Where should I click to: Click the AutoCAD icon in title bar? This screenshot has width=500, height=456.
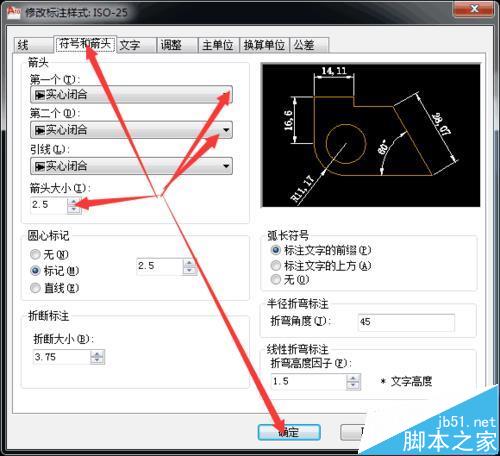point(15,12)
